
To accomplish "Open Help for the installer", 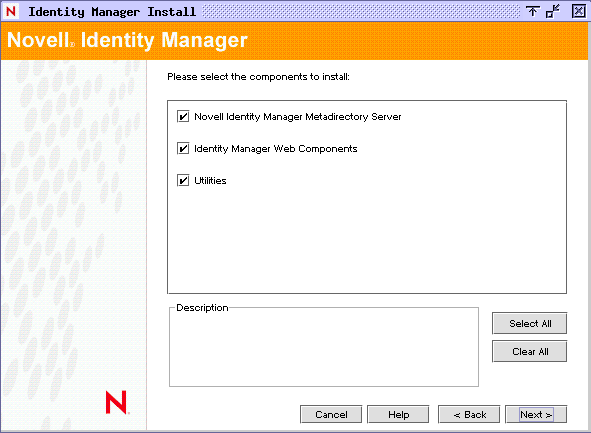I will [398, 415].
